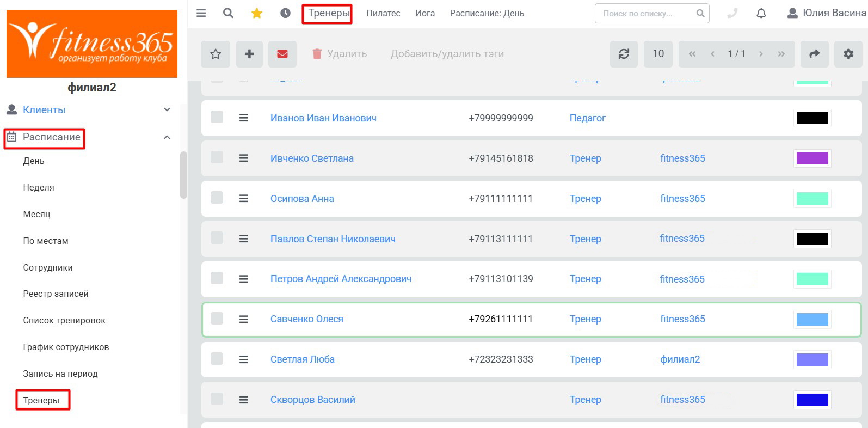Go to the next page of list
The height and width of the screenshot is (428, 868).
point(761,54)
